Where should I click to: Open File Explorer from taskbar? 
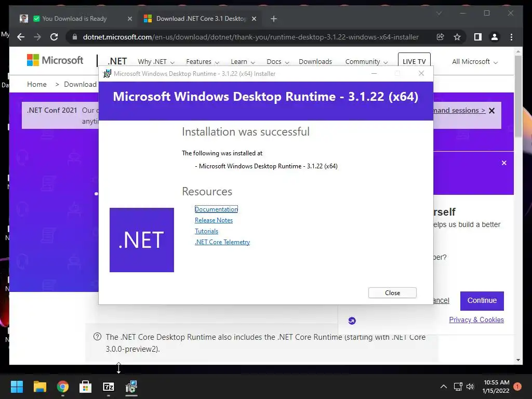39,387
